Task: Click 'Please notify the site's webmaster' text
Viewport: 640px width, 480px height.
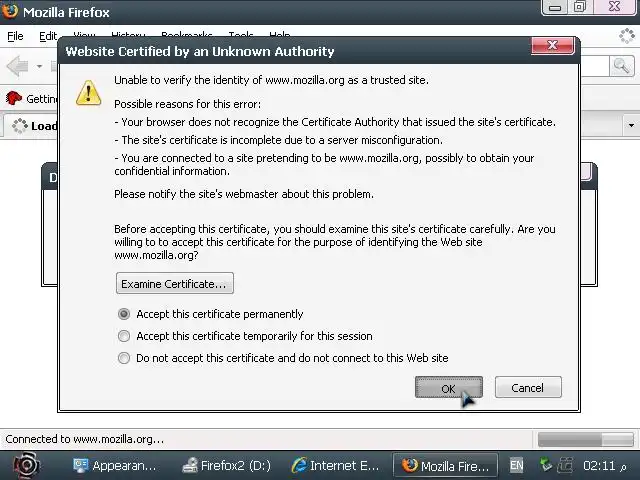Action: pos(244,194)
